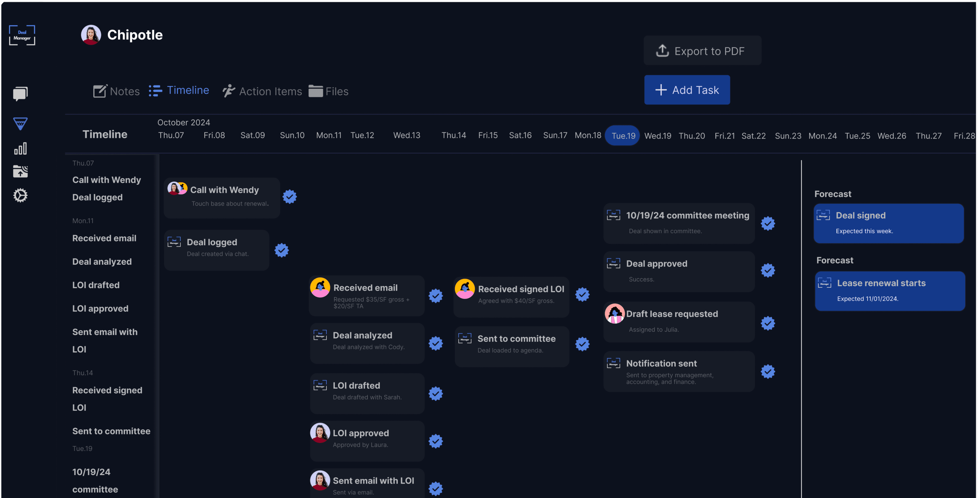Open the Deal analyzed timeline card
The width and height of the screenshot is (980, 498).
click(367, 344)
